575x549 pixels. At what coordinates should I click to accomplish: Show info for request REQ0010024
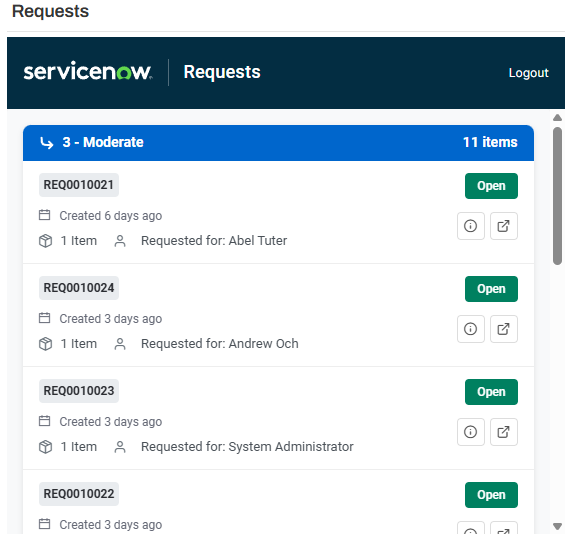click(471, 329)
